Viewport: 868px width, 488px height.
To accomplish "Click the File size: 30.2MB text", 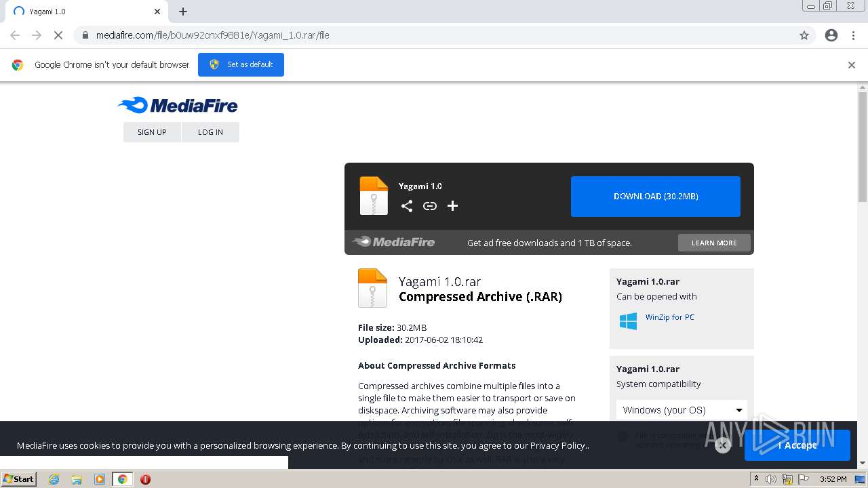I will (392, 327).
